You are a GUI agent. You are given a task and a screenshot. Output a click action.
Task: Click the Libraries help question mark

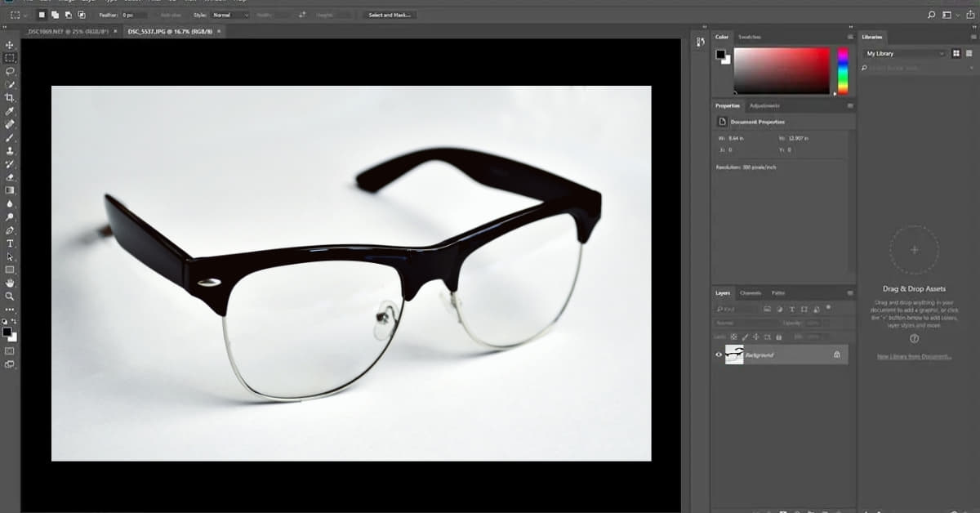click(x=914, y=338)
